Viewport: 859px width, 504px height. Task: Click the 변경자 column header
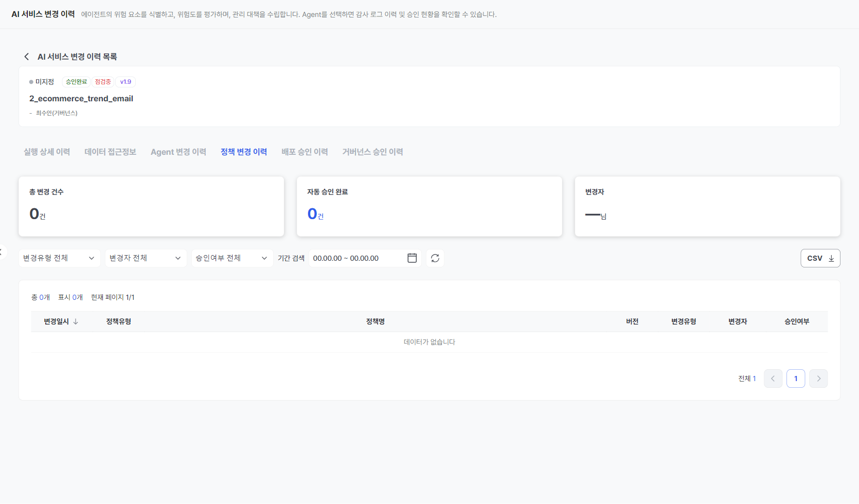coord(738,321)
